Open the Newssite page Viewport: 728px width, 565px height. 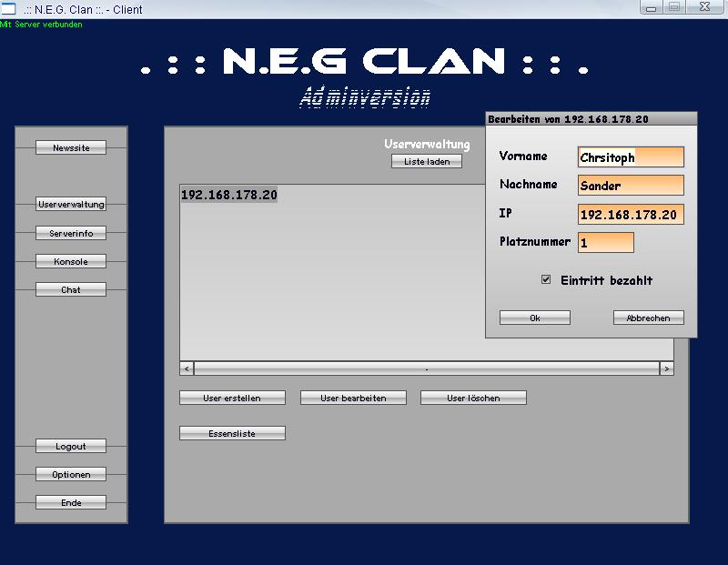tap(71, 147)
